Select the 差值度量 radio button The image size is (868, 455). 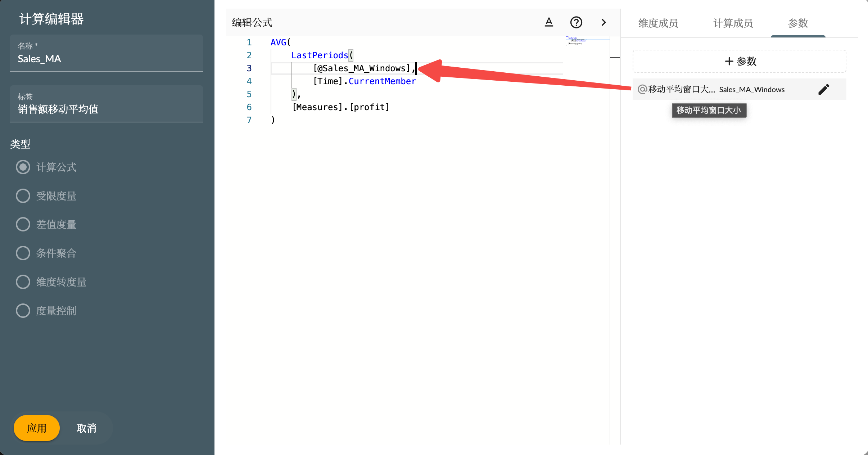point(23,224)
